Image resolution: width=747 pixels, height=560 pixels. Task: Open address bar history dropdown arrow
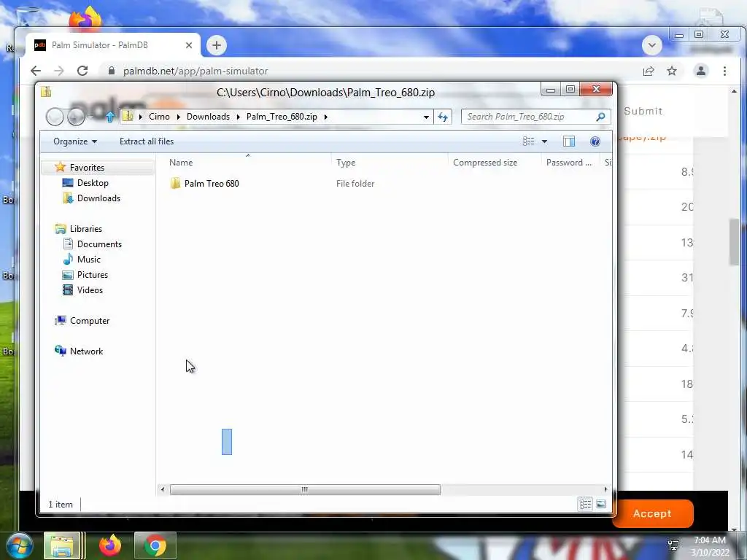pyautogui.click(x=426, y=117)
